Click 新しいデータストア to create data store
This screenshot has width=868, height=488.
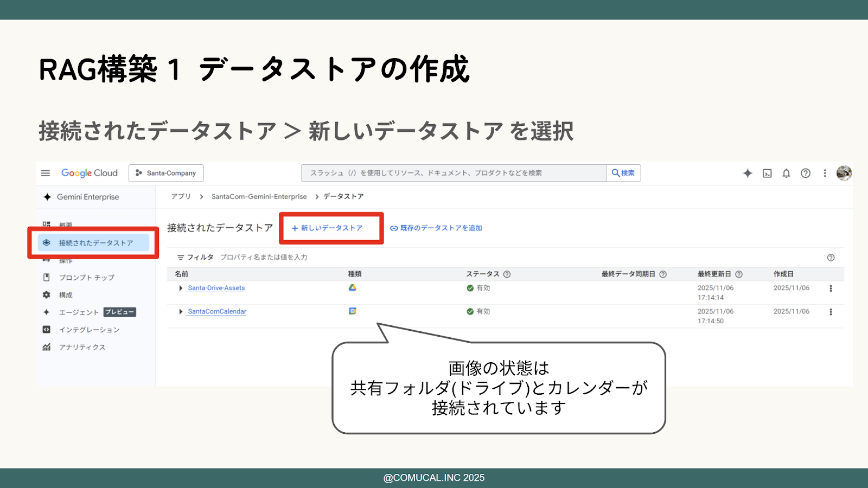tap(328, 228)
